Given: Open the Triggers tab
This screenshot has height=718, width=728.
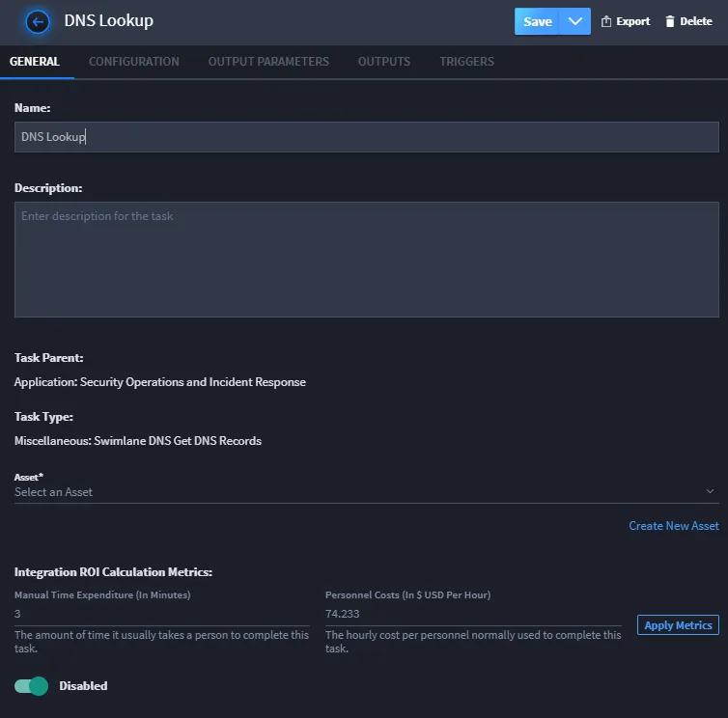Looking at the screenshot, I should click(466, 62).
